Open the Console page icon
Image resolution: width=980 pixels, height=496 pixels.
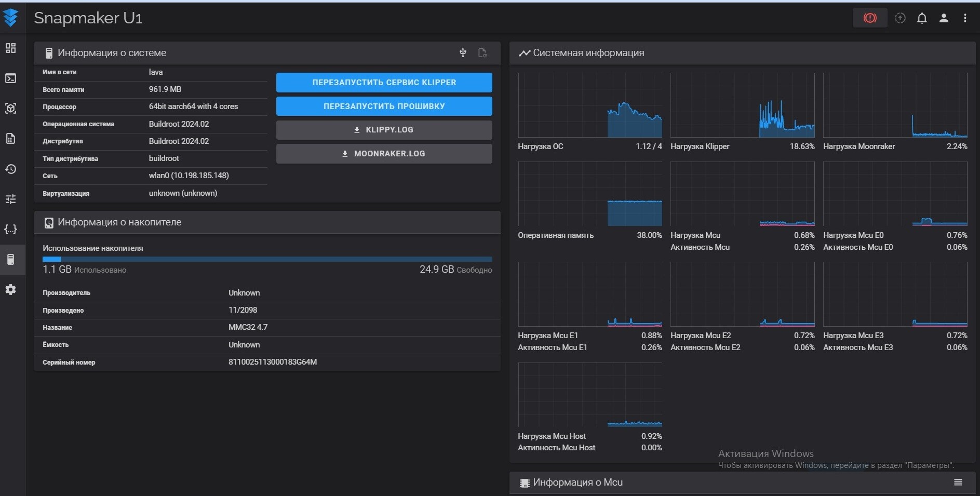pos(10,78)
